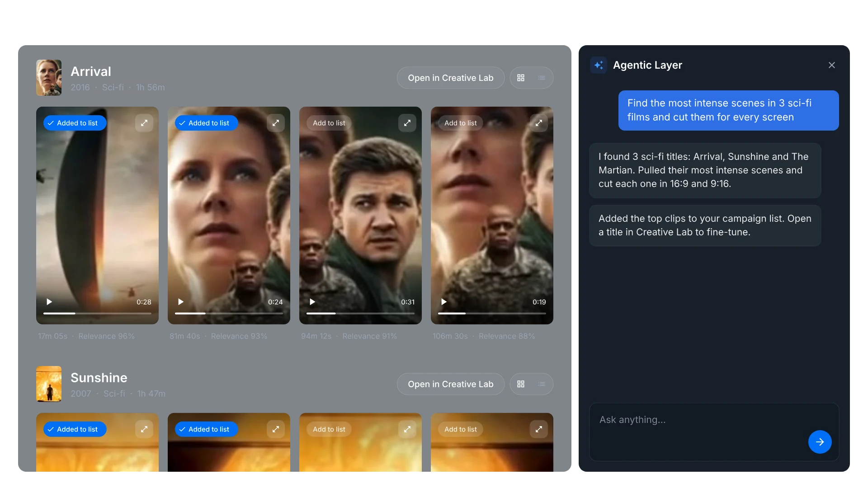Toggle Added to list on Arrival 0:24 clip
Viewport: 868px width, 488px height.
(x=207, y=123)
